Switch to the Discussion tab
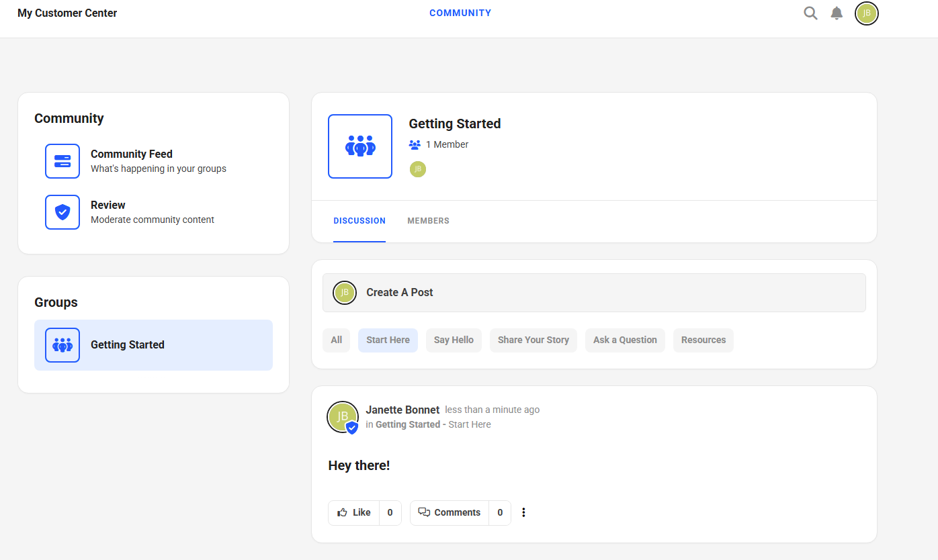The height and width of the screenshot is (560, 938). (359, 221)
